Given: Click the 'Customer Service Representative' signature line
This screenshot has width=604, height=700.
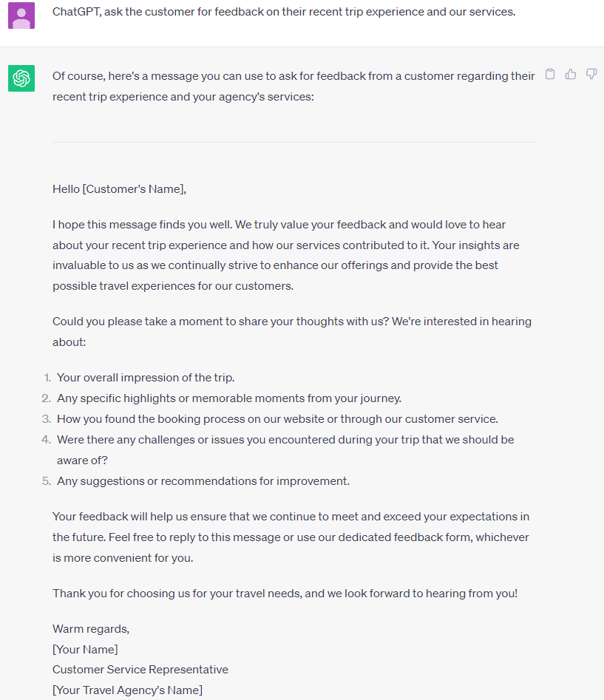Looking at the screenshot, I should pos(140,669).
